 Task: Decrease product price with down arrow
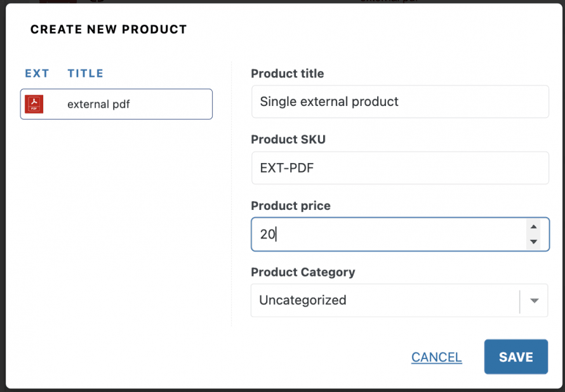534,242
